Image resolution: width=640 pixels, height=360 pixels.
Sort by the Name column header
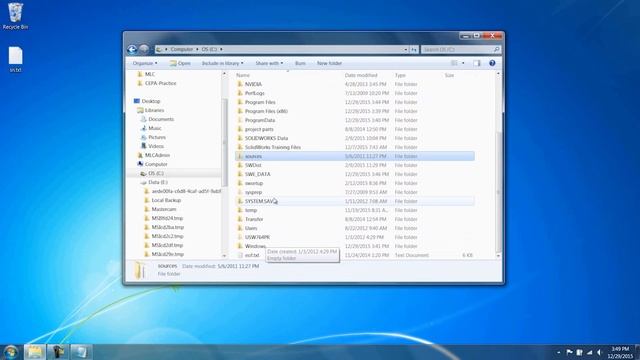click(x=243, y=76)
